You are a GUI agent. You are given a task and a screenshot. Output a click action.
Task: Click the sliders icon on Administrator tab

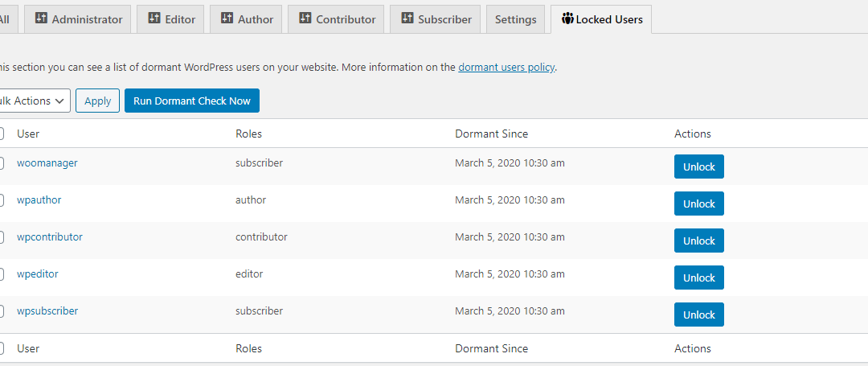[41, 19]
